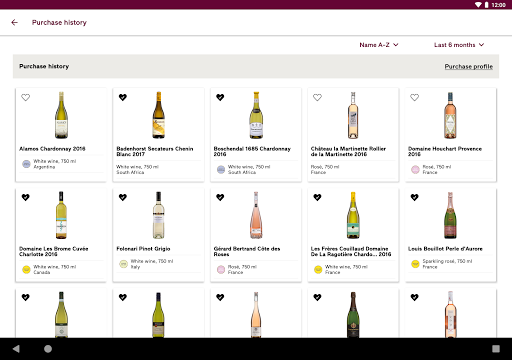This screenshot has width=512, height=360.
Task: Tap the Boschendal 1685 Chardonnay bottle image
Action: pyautogui.click(x=256, y=115)
